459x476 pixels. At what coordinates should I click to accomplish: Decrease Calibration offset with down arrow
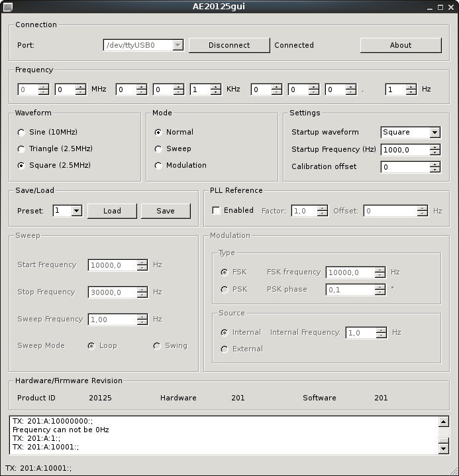coord(434,170)
